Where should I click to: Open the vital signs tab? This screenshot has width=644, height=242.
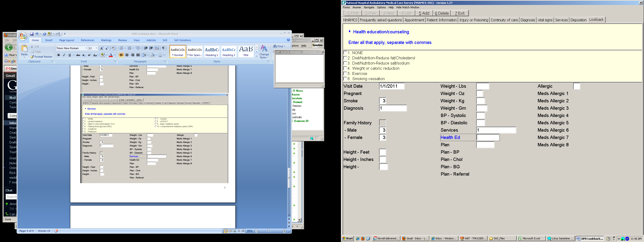545,20
